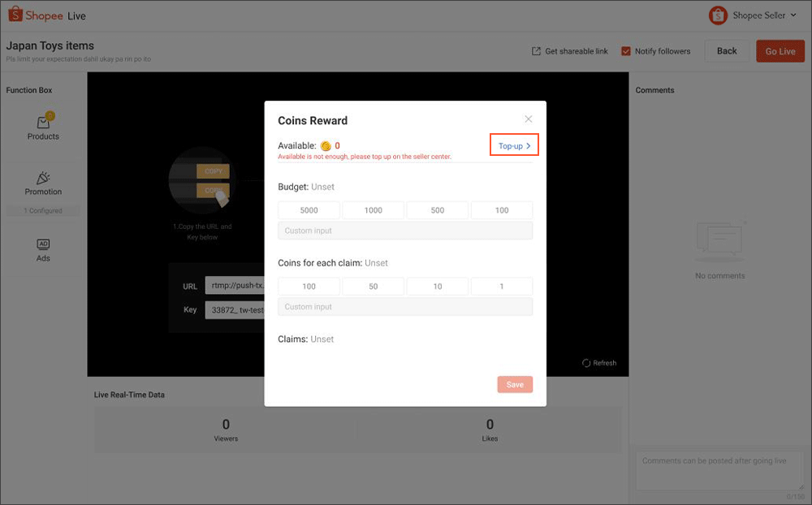Click the share icon beside Get shareable link
Viewport: 812px width, 505px height.
pos(535,50)
